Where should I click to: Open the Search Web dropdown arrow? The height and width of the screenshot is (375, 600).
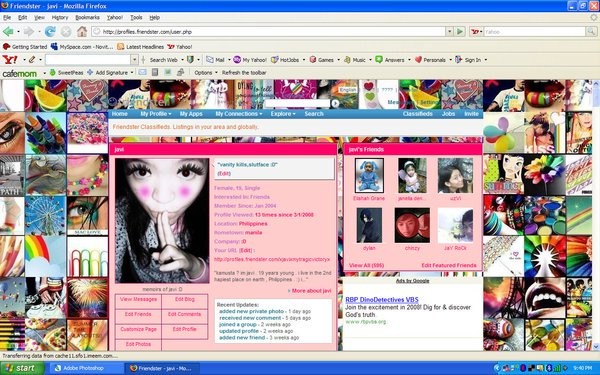pos(182,60)
